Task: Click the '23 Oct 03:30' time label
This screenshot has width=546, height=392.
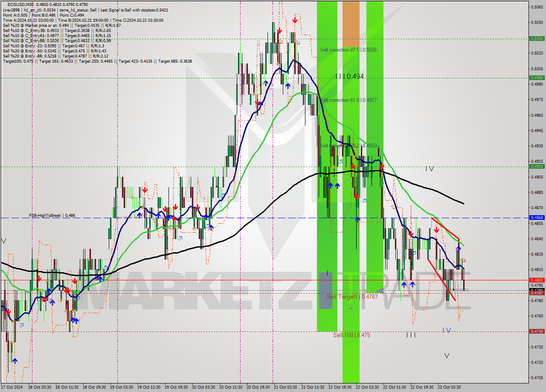Action: pos(449,387)
